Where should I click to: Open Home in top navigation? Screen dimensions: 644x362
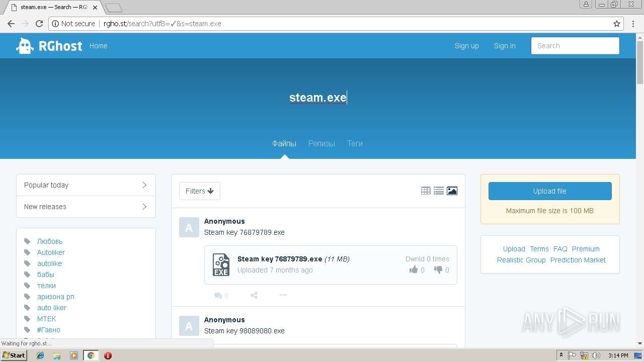click(x=99, y=46)
